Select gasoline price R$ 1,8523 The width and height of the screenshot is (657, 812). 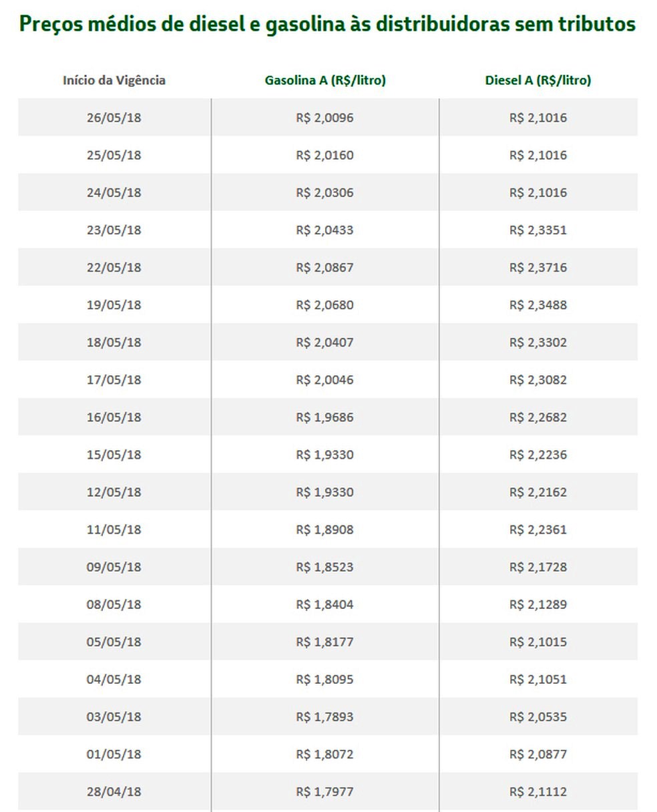[x=325, y=567]
